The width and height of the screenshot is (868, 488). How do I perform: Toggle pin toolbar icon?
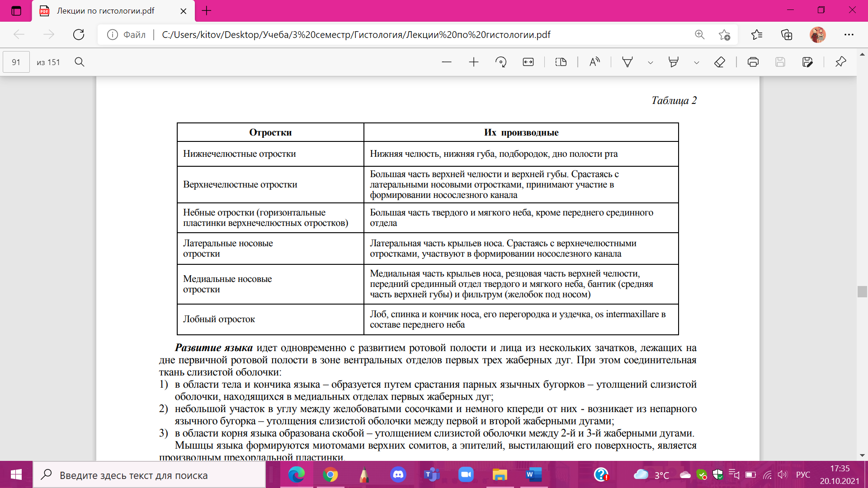coord(840,62)
